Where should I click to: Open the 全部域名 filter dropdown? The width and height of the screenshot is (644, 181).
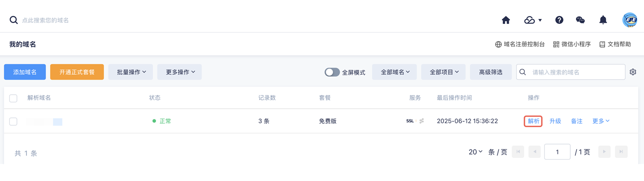tap(394, 72)
